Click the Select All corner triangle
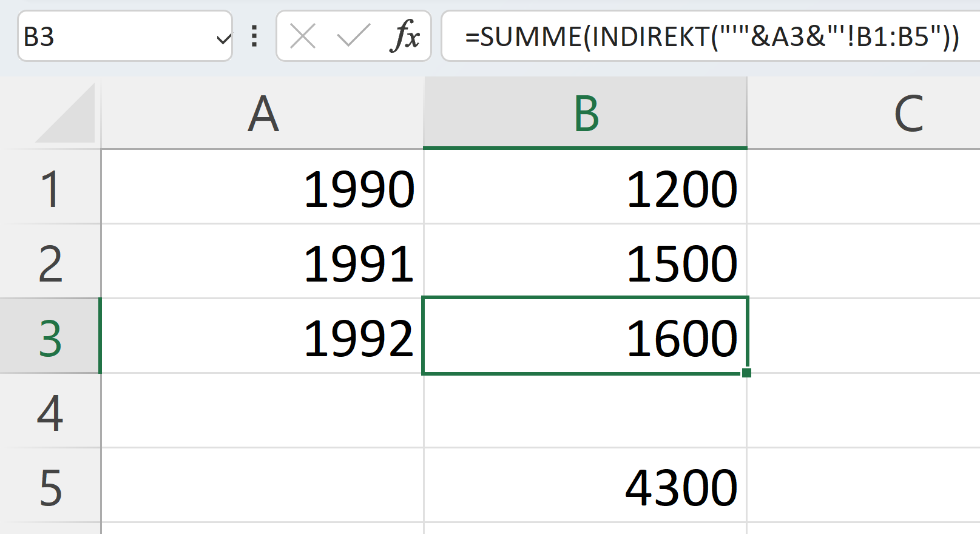The image size is (980, 534). 66,113
